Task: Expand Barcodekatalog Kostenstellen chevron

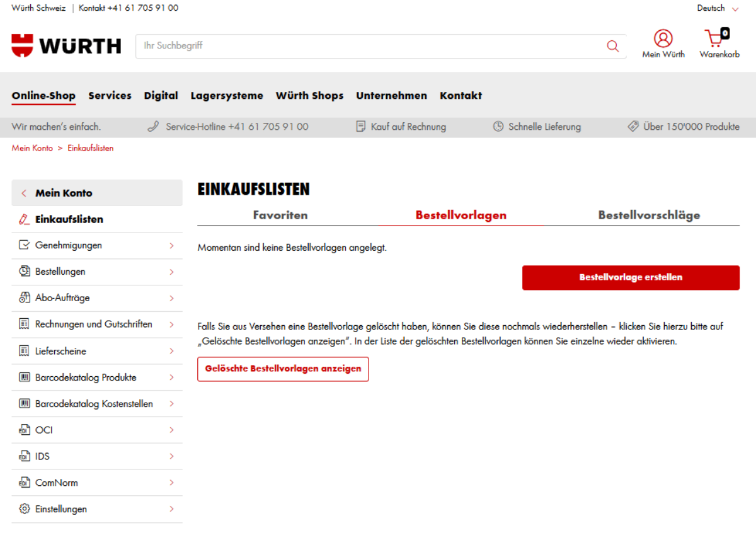Action: (171, 404)
